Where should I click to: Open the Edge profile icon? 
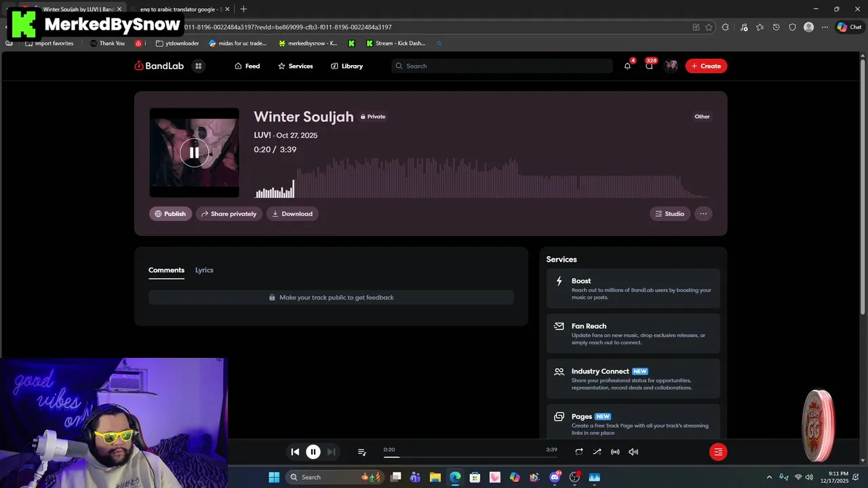[808, 27]
